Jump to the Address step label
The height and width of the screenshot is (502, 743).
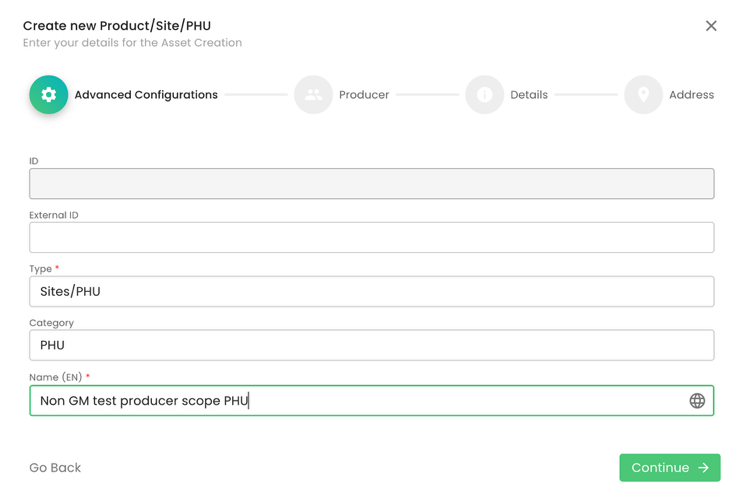pos(691,95)
